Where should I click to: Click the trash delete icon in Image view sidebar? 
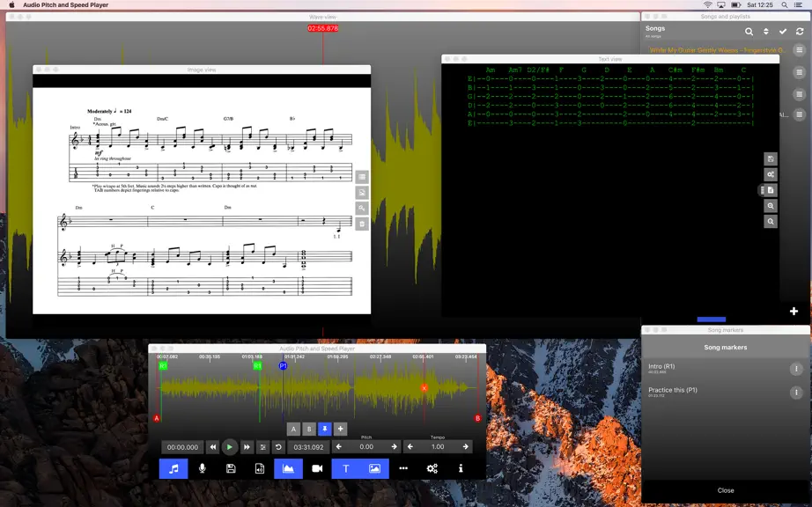pos(362,224)
